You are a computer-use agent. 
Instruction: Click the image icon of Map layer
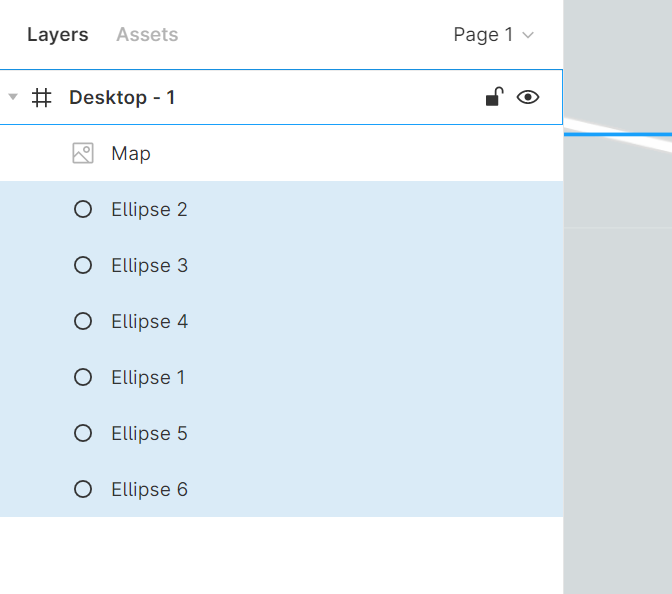click(83, 153)
